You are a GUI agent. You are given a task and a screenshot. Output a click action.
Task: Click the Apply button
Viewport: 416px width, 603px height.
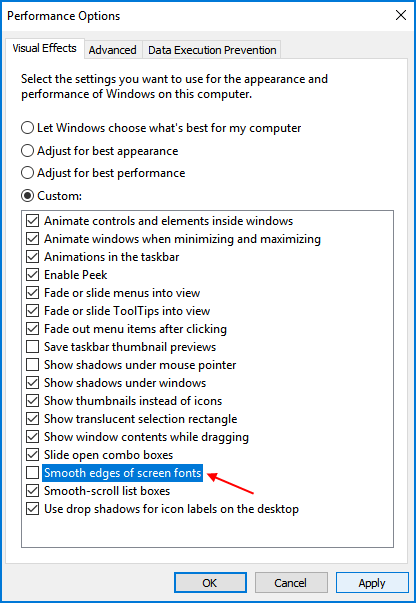[372, 583]
